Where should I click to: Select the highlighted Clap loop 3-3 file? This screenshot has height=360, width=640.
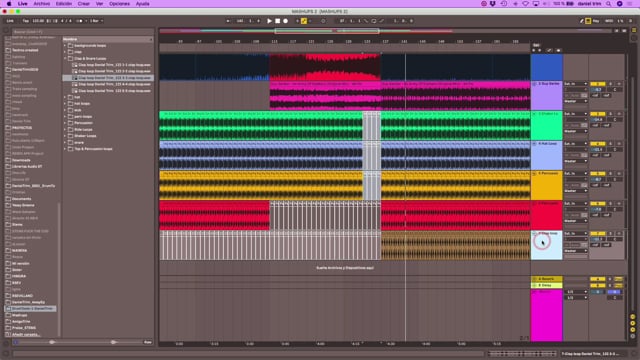point(108,78)
